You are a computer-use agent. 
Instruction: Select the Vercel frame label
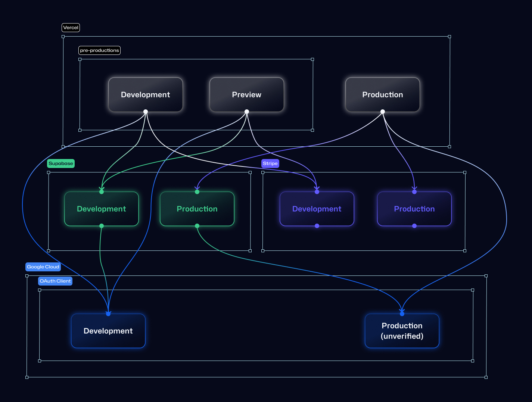click(71, 27)
